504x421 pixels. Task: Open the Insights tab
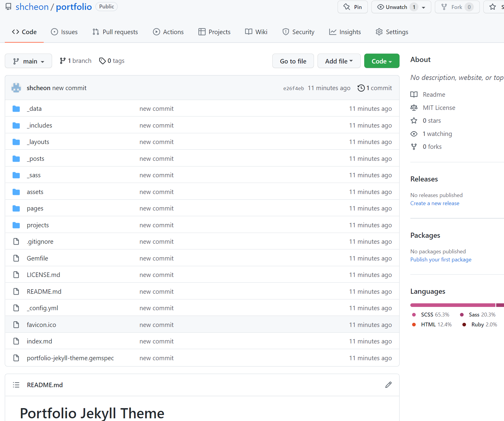point(345,32)
